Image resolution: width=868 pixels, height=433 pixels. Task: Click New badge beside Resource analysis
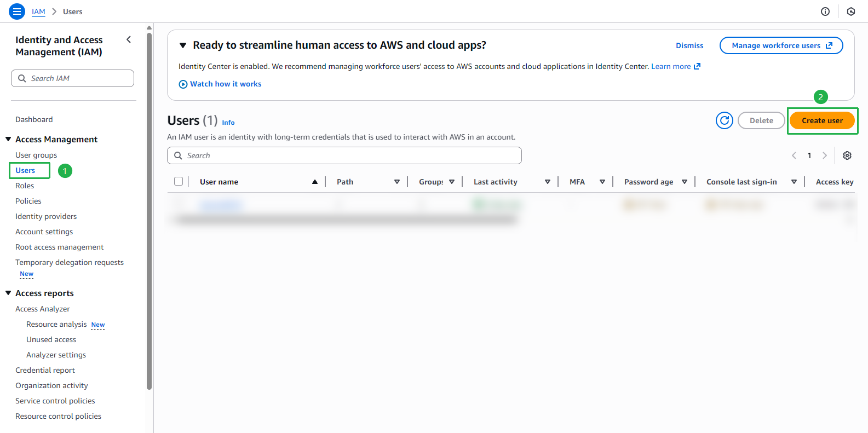tap(98, 325)
